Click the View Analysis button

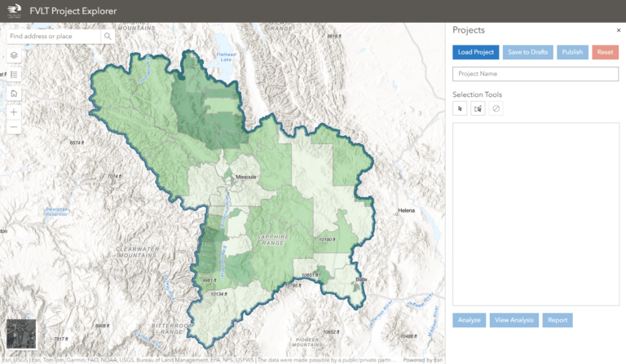point(514,320)
